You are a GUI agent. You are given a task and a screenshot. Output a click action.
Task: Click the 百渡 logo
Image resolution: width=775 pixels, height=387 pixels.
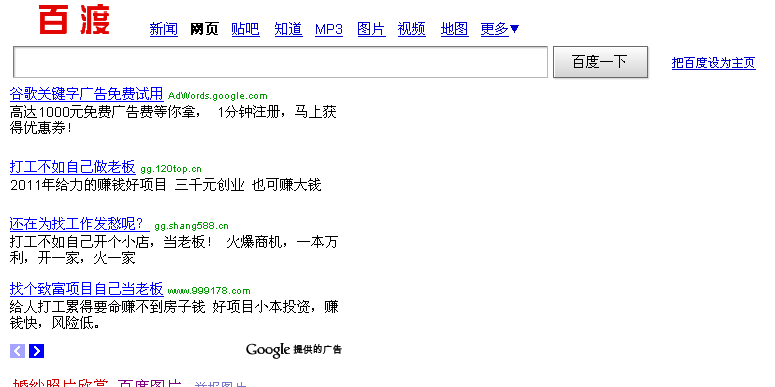click(74, 19)
